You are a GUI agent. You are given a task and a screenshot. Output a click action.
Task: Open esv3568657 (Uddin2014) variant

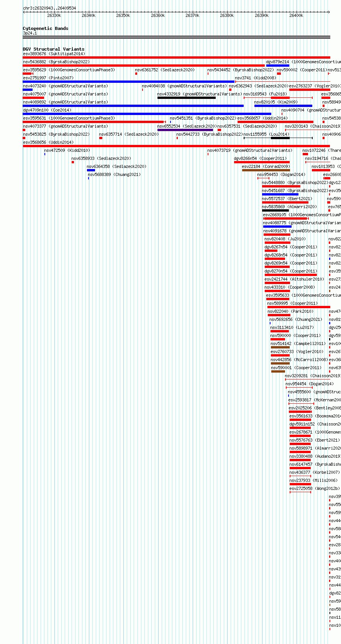(x=262, y=118)
